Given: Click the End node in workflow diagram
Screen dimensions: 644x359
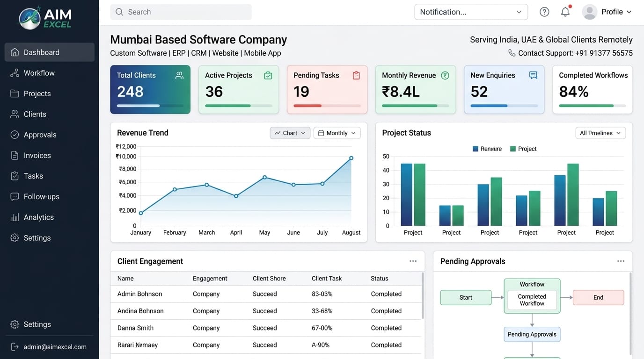Looking at the screenshot, I should pyautogui.click(x=598, y=297).
